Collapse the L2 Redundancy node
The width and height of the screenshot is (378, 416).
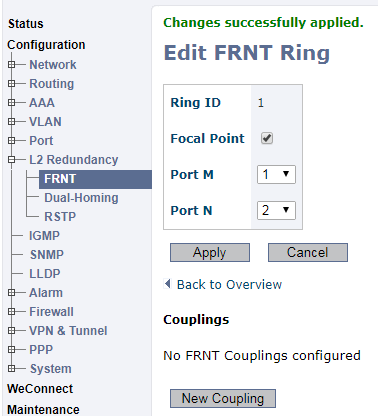point(12,160)
